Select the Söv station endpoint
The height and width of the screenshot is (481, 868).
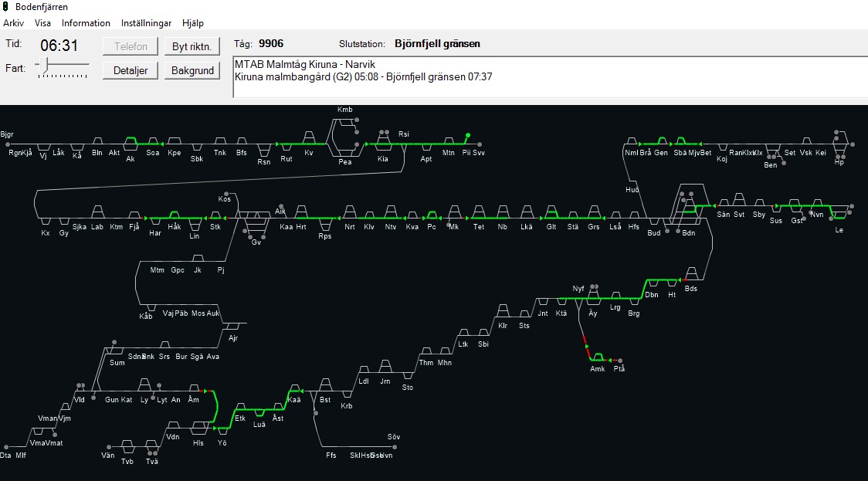point(394,446)
